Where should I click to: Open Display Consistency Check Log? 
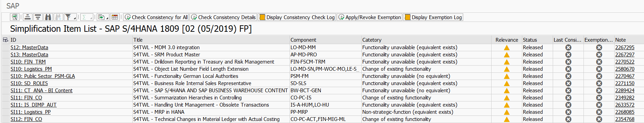tap(297, 17)
